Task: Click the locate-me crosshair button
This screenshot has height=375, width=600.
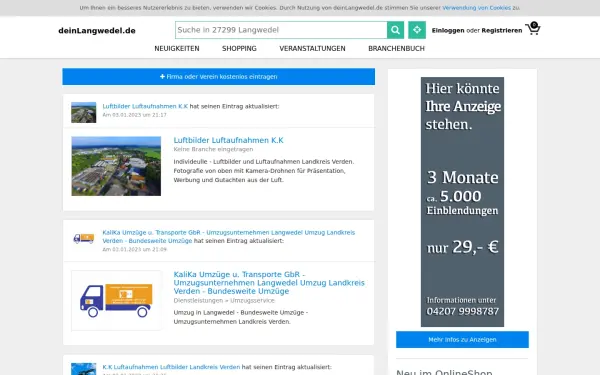Action: coord(417,30)
